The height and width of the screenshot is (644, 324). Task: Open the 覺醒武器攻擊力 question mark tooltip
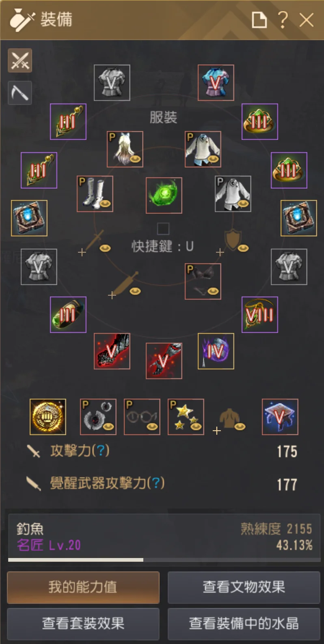pyautogui.click(x=156, y=483)
